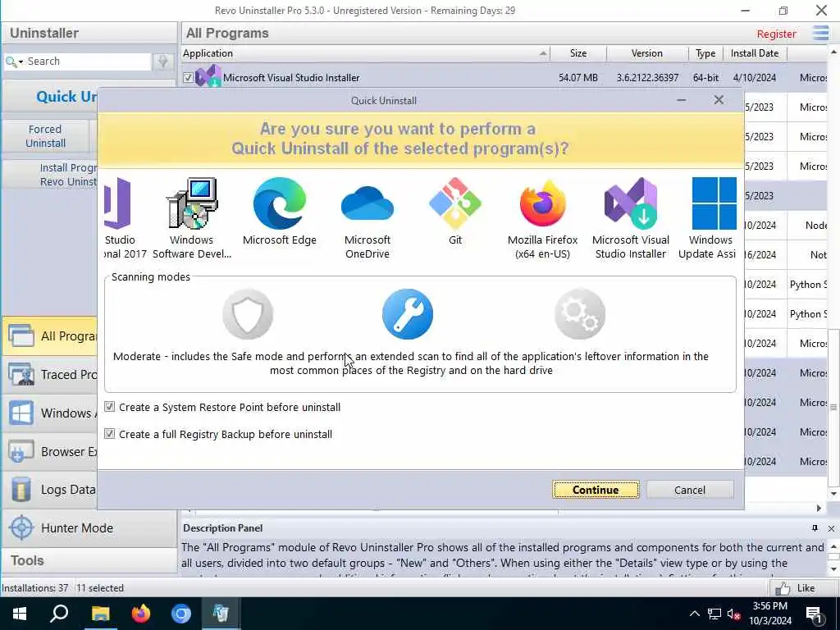
Task: Select Microsoft Visual Studio Installer row name
Action: point(291,78)
